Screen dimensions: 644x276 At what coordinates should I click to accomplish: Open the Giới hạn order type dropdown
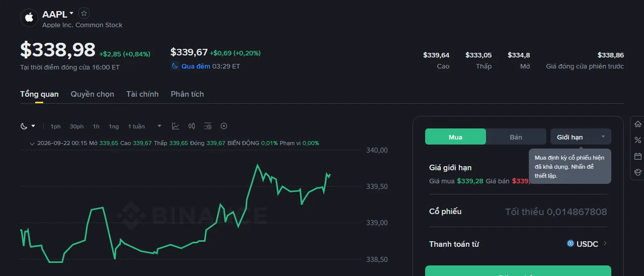(581, 137)
